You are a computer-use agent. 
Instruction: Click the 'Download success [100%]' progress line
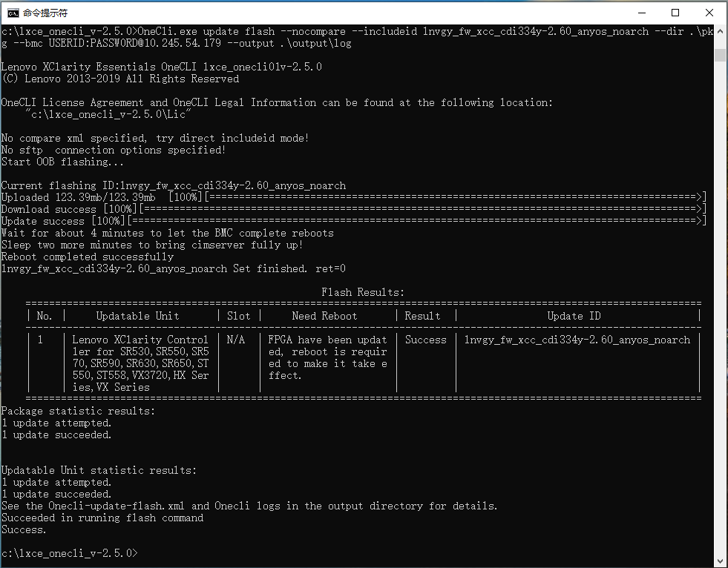pos(354,209)
